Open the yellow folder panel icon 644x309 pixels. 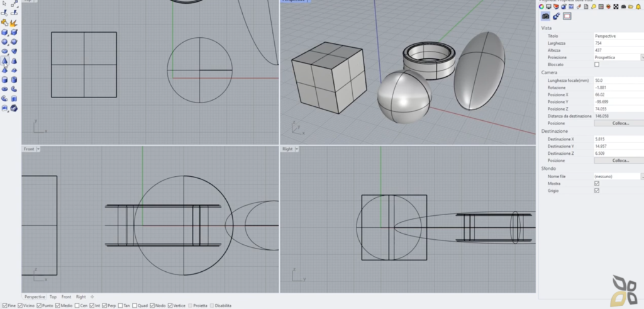click(631, 6)
